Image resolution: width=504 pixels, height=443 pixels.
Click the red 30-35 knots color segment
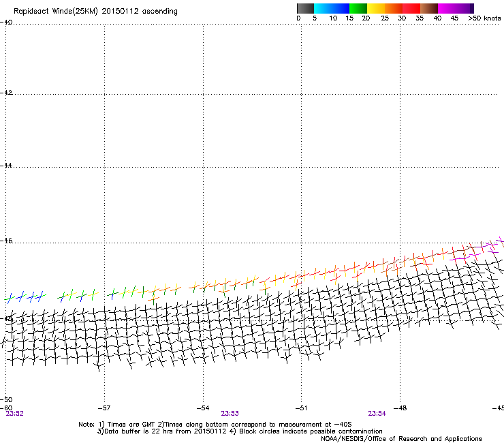pos(411,8)
